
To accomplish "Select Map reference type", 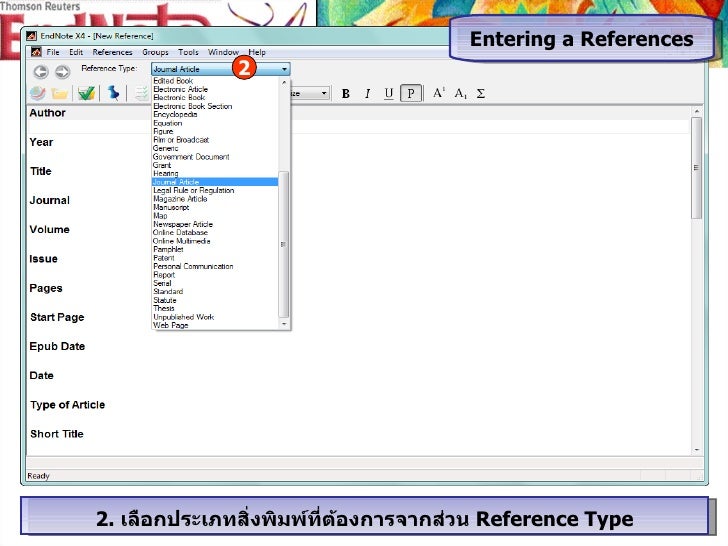I will click(160, 215).
